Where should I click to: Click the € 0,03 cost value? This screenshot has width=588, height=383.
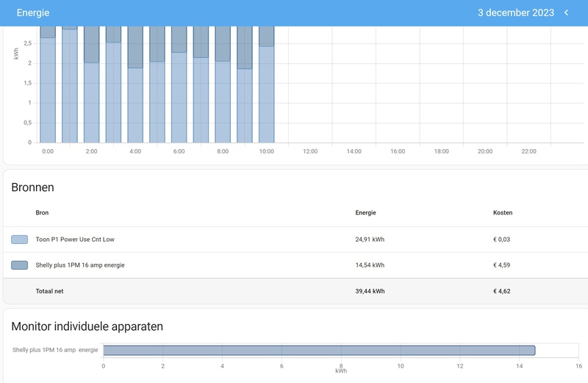point(501,240)
